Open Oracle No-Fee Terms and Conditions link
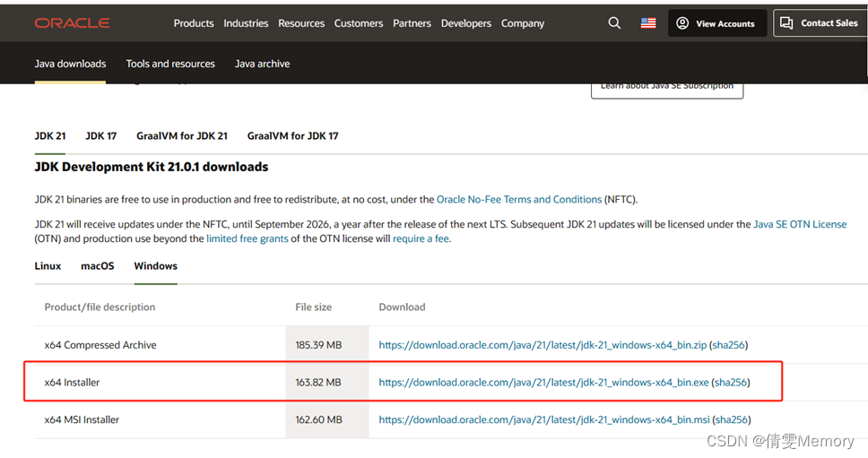 coord(519,200)
